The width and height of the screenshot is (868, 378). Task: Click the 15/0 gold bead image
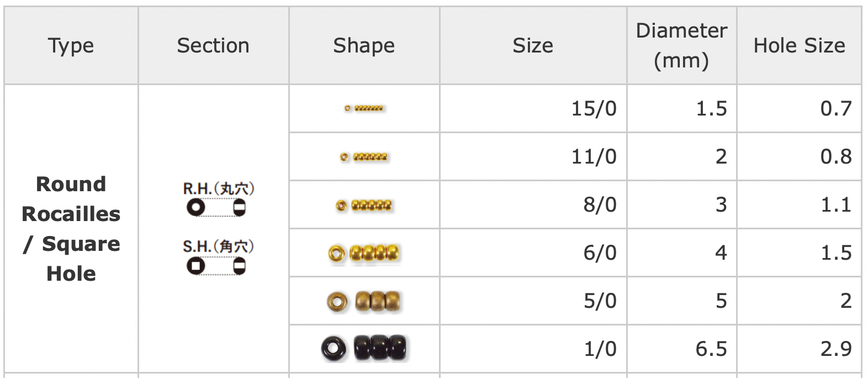tap(364, 108)
